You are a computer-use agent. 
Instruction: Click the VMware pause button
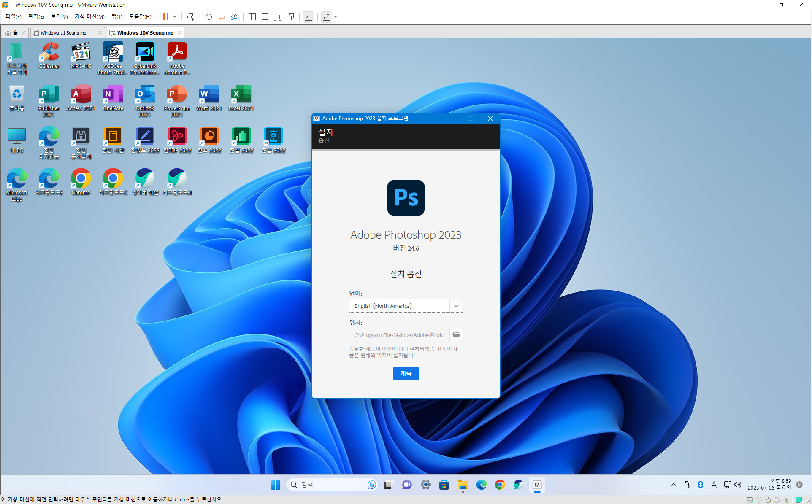pos(166,17)
